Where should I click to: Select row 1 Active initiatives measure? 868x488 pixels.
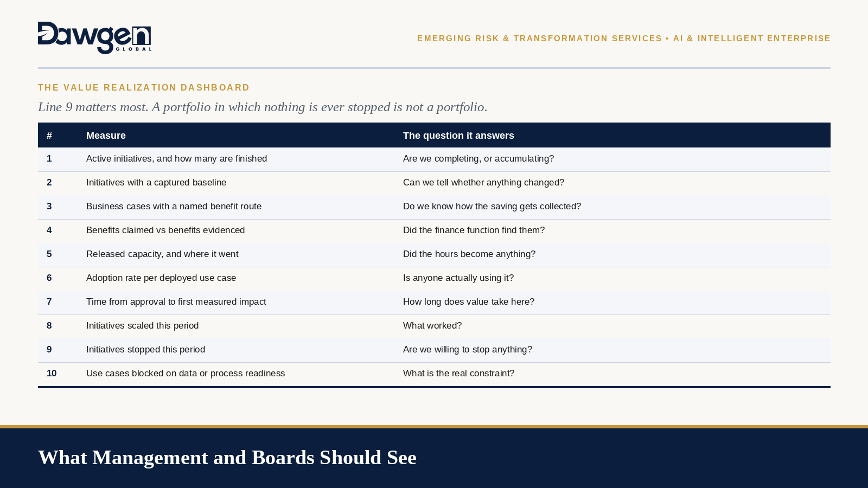[x=176, y=158]
